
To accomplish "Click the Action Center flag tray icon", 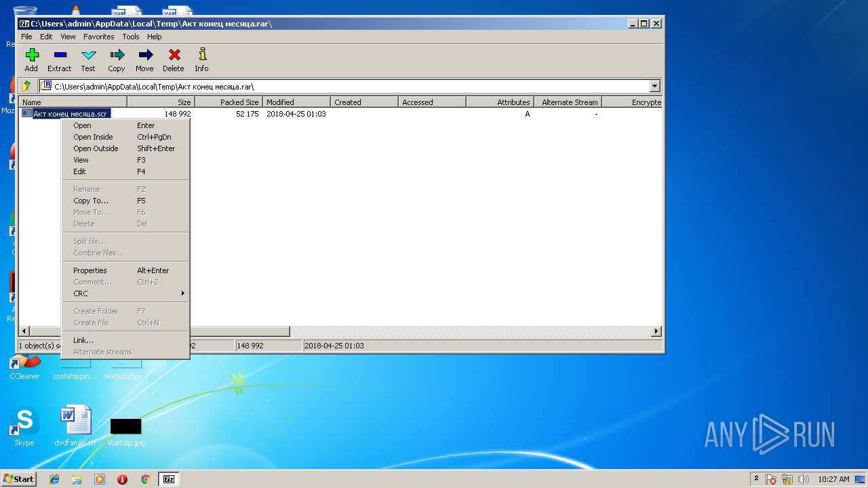I will (771, 479).
